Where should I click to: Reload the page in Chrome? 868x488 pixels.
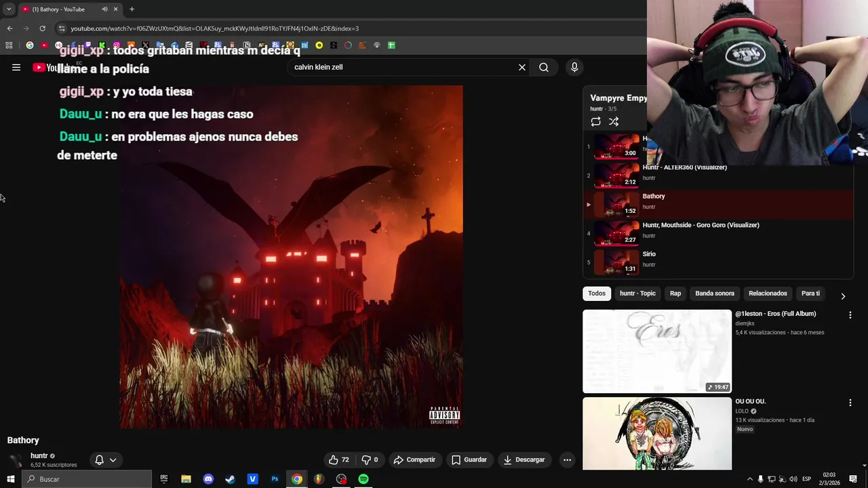coord(42,28)
